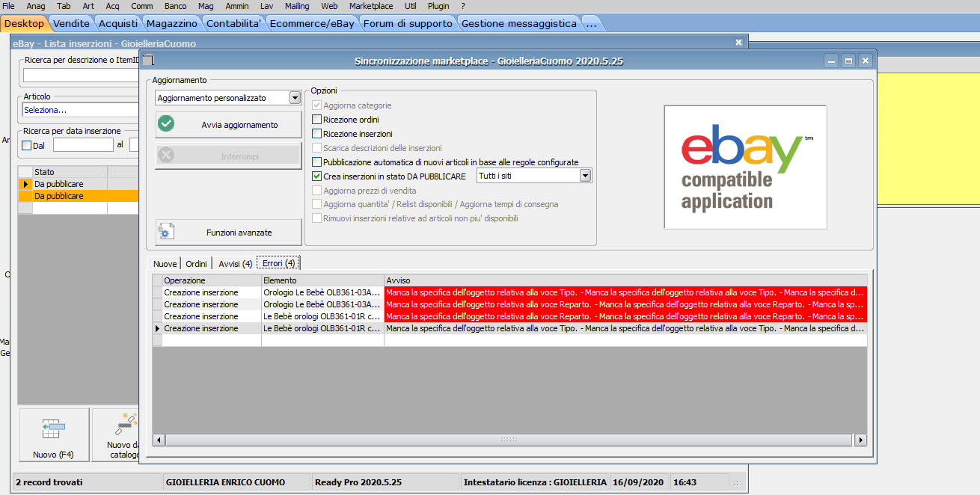Click the row selector arrow of first Da pubblicare row
980x495 pixels.
click(25, 184)
